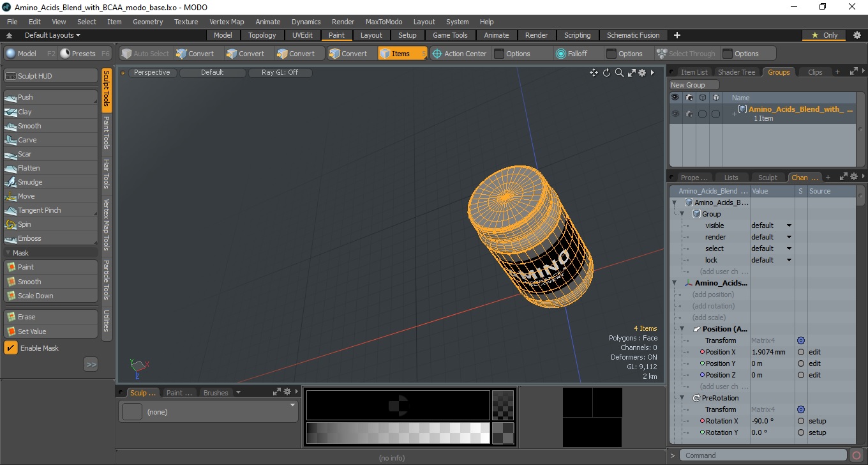Choose the Mask Erase tool

point(51,317)
